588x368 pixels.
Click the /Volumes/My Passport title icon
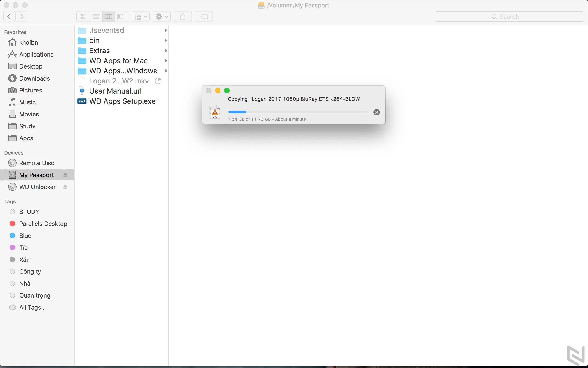click(261, 5)
